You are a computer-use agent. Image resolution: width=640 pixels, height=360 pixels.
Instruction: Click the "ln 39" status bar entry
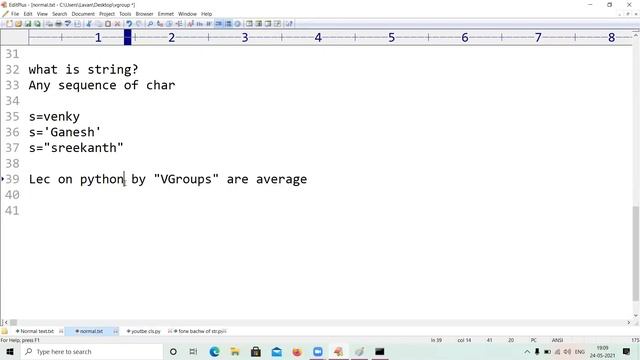click(436, 340)
